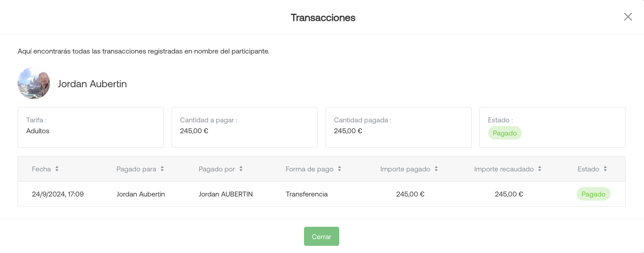Click the Cerrar button

pos(322,237)
